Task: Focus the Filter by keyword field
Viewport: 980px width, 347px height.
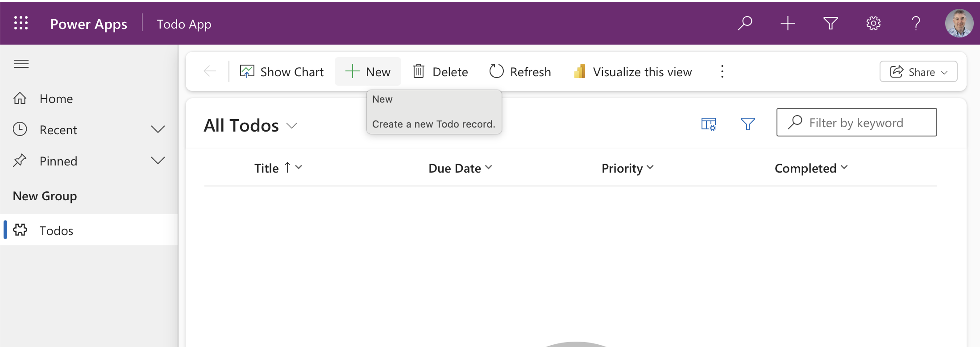Action: click(856, 122)
